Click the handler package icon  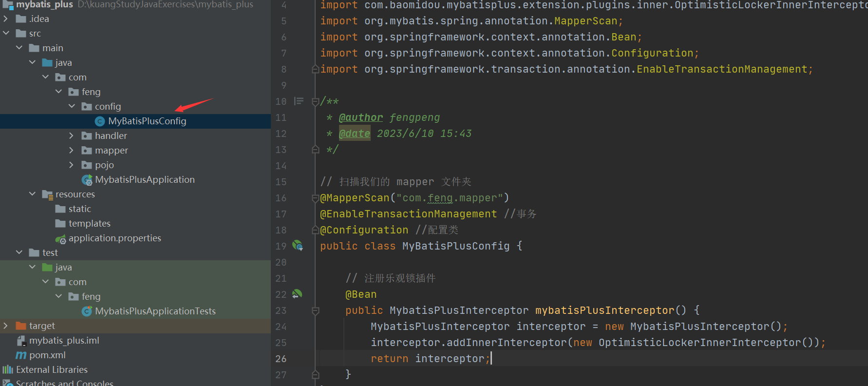(x=87, y=136)
